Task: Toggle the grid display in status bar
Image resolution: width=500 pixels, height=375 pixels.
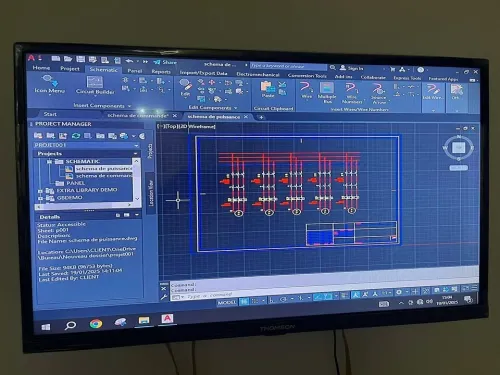Action: tap(244, 301)
